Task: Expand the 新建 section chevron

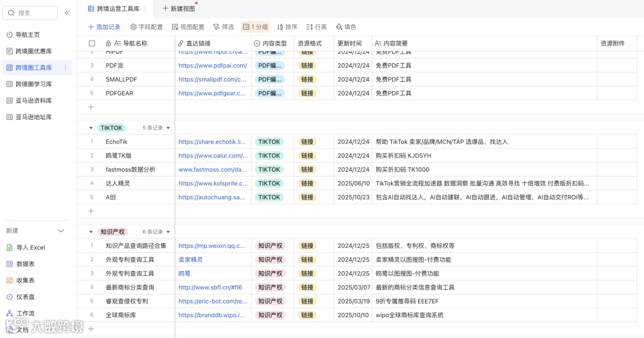Action: [x=61, y=231]
